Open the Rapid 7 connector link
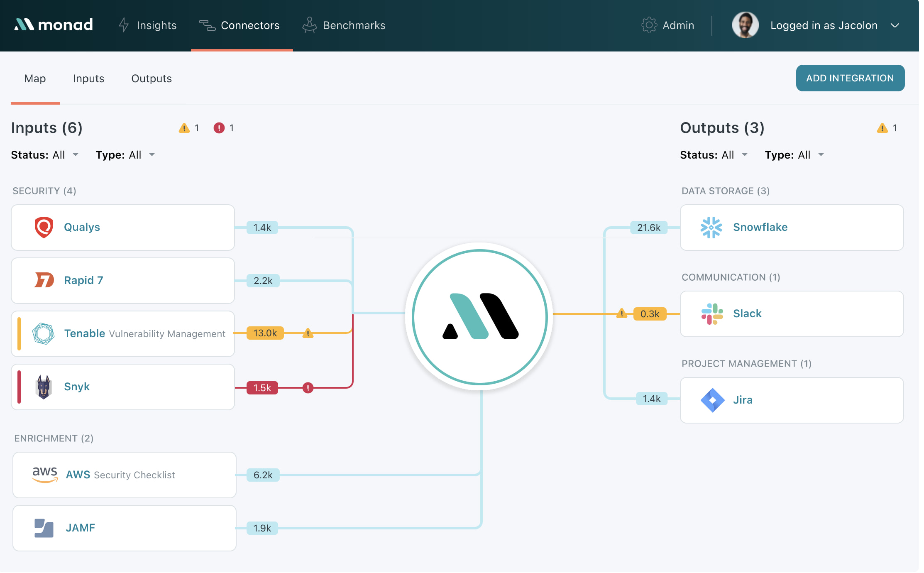Viewport: 924px width, 573px height. (83, 280)
